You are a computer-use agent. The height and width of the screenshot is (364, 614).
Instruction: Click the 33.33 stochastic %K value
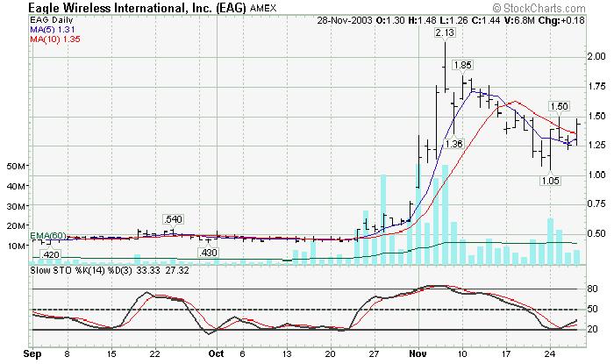pyautogui.click(x=148, y=270)
